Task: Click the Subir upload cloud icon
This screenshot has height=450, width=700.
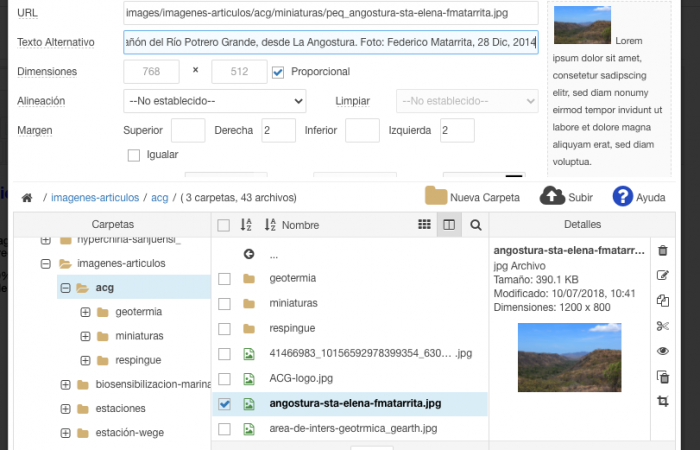Action: tap(552, 196)
